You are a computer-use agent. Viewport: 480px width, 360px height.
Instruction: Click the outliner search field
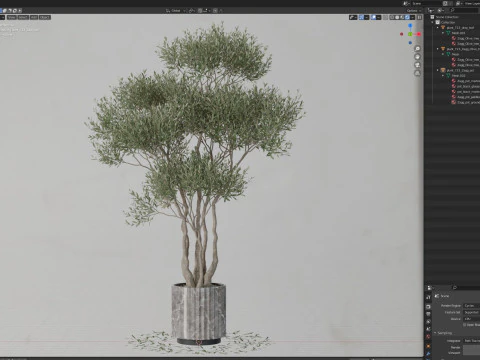tap(464, 11)
